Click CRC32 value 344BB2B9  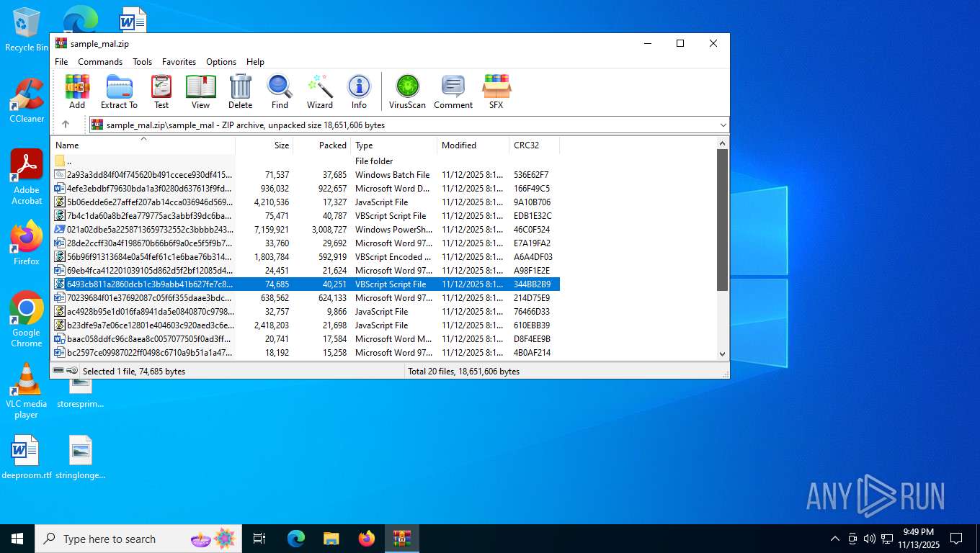point(532,284)
